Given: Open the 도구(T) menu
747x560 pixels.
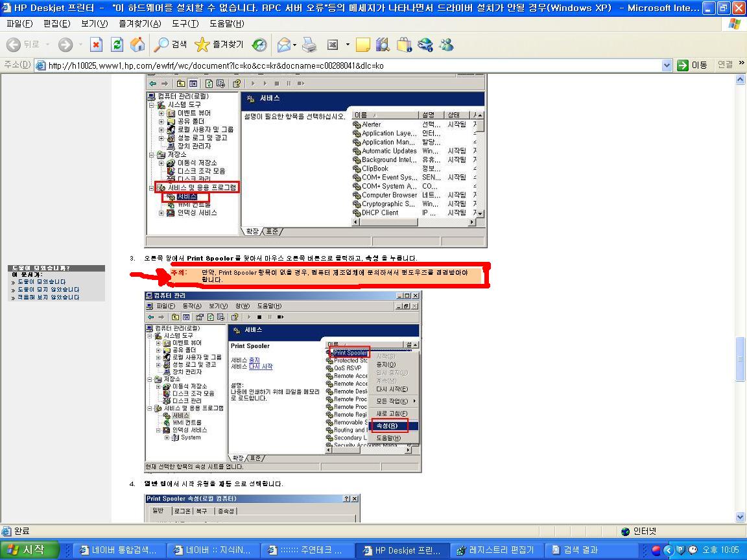Looking at the screenshot, I should point(185,23).
